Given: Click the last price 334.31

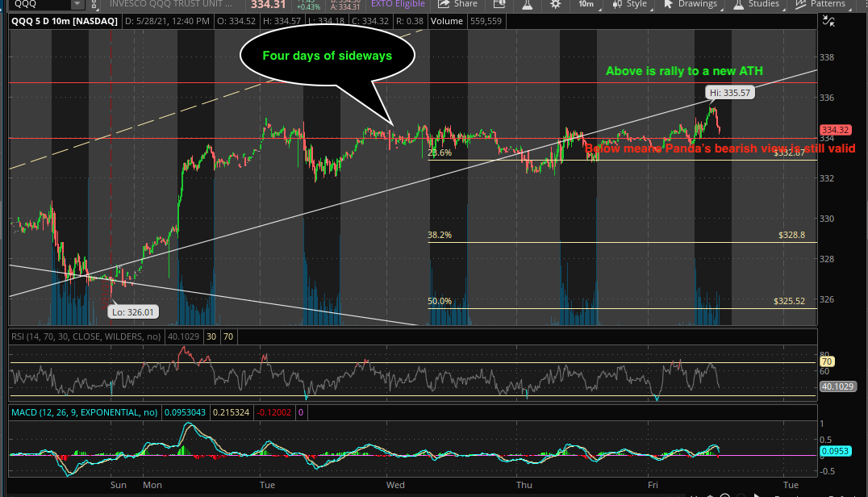Looking at the screenshot, I should pyautogui.click(x=268, y=5).
